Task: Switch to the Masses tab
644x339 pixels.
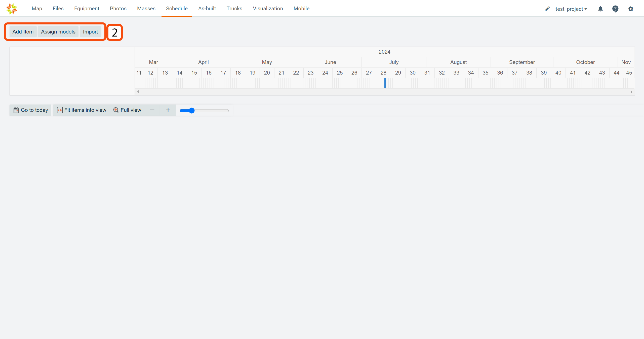Action: click(146, 9)
